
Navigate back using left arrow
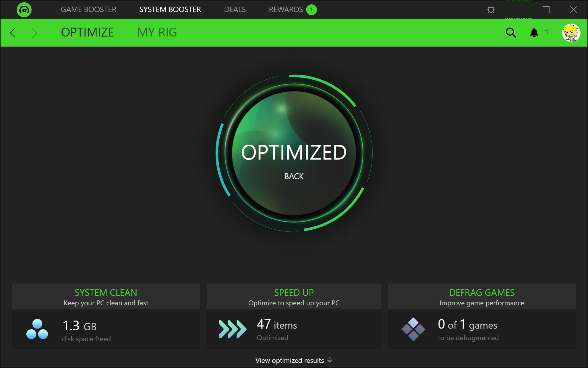pos(13,32)
